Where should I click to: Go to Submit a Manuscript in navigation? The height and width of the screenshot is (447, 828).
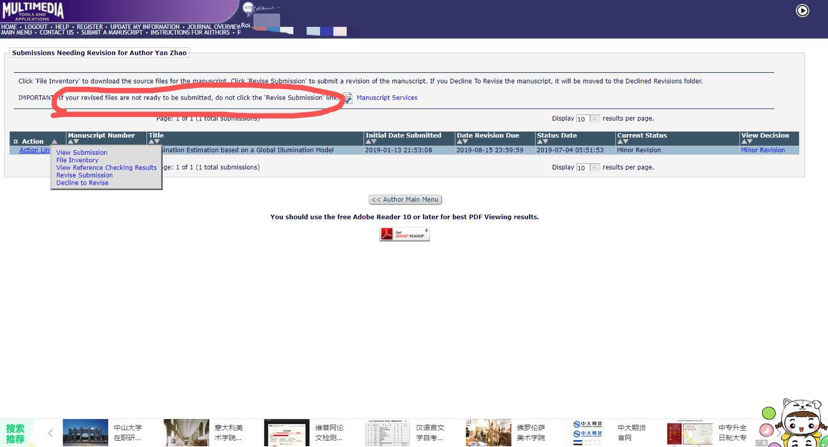[112, 33]
